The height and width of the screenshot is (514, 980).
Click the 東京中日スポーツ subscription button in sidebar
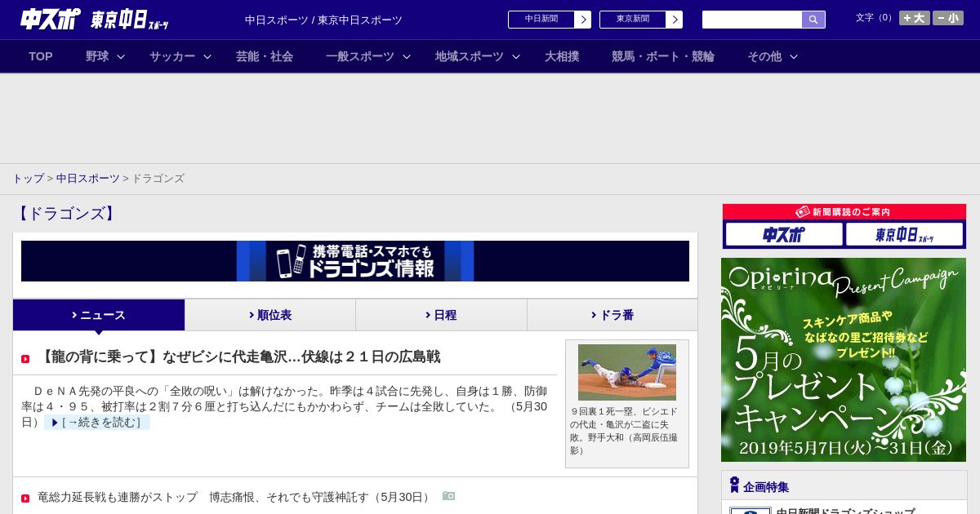click(x=904, y=234)
